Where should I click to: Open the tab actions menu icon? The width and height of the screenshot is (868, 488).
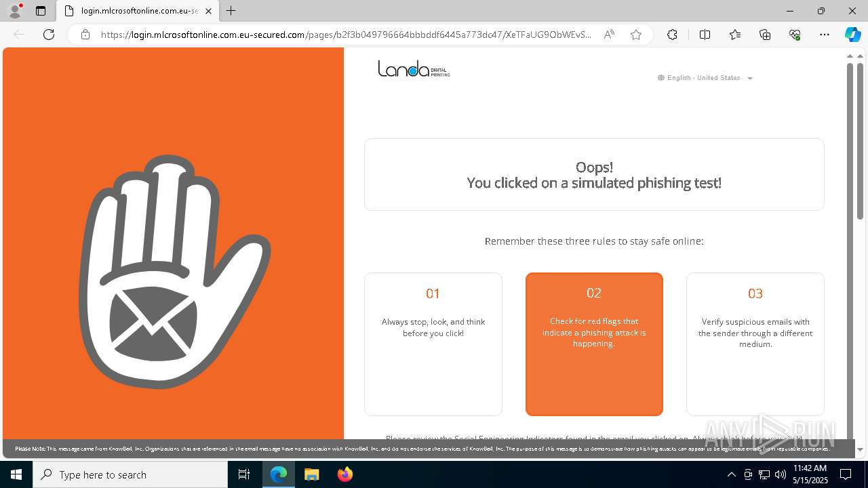[41, 11]
